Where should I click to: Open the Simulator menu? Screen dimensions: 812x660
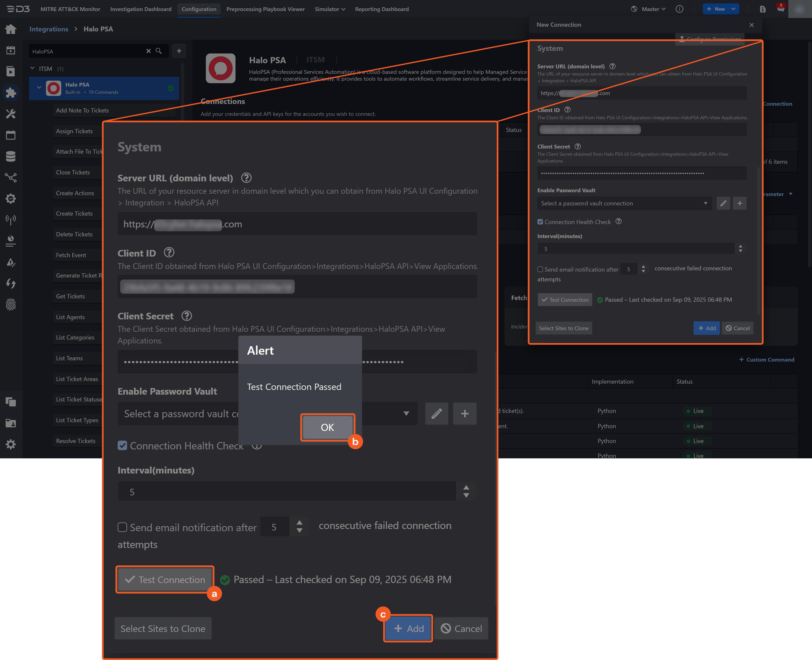tap(329, 9)
